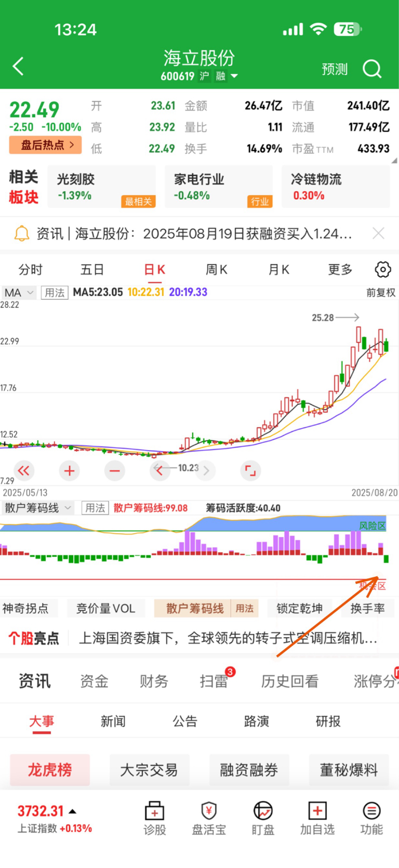
Task: Go back with the top-left arrow
Action: coord(18,67)
